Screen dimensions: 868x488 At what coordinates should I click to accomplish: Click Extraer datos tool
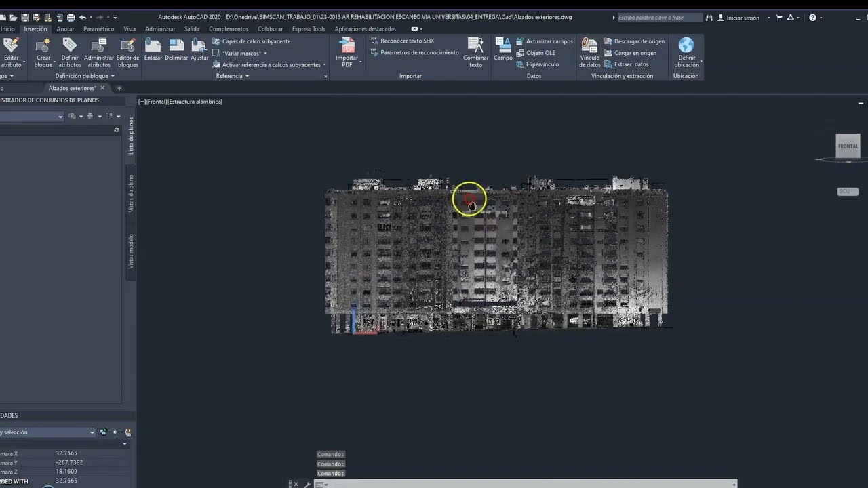point(626,64)
